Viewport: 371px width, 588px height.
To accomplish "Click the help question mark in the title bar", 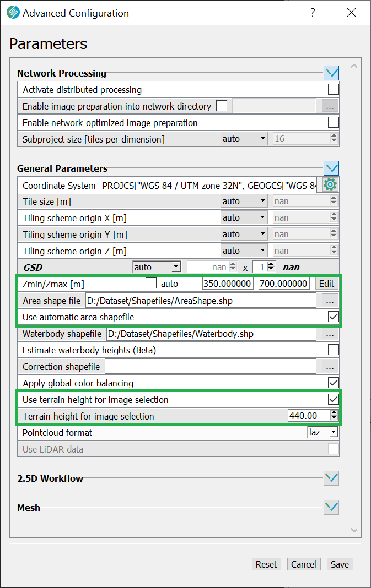I will (313, 13).
